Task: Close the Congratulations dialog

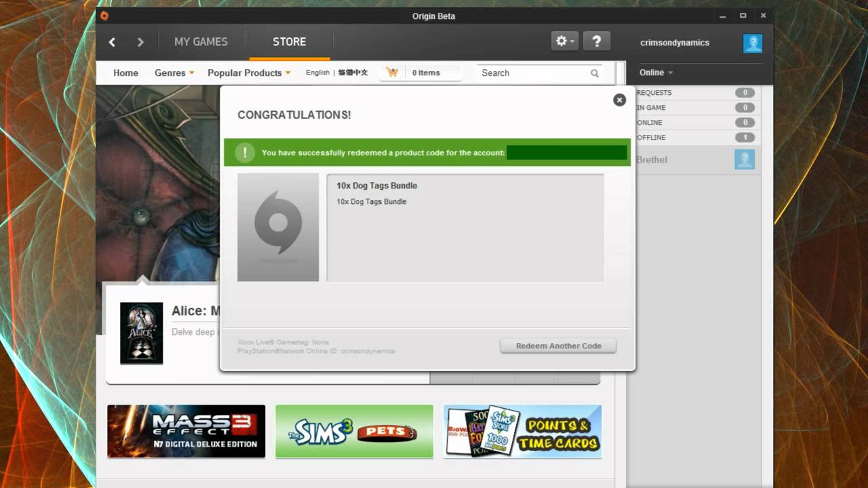Action: coord(619,100)
